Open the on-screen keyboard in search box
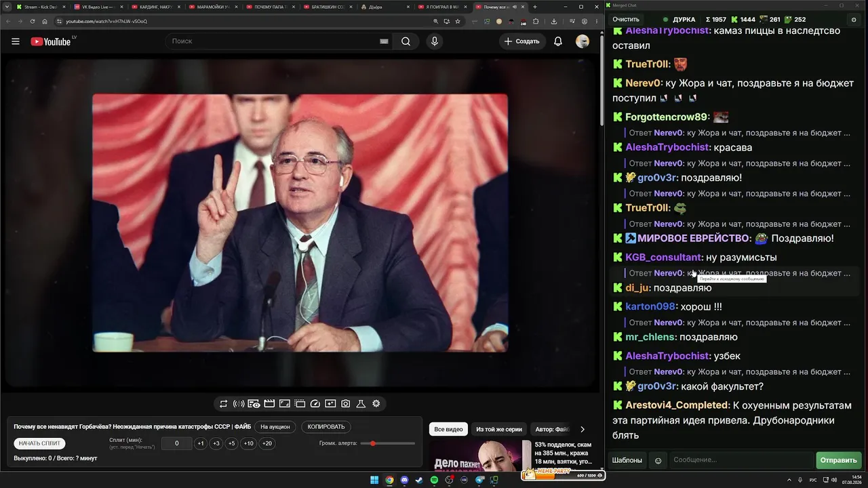868x488 pixels. point(384,41)
